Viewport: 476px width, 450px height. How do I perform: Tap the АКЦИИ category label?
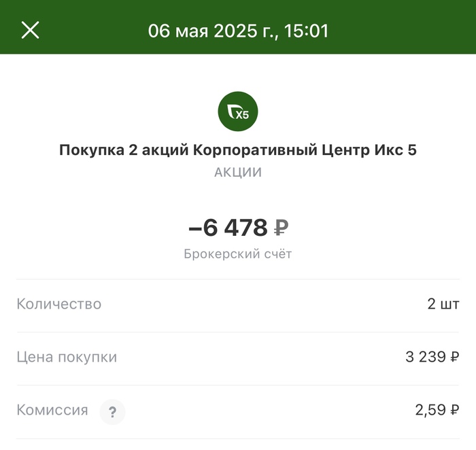coord(238,173)
